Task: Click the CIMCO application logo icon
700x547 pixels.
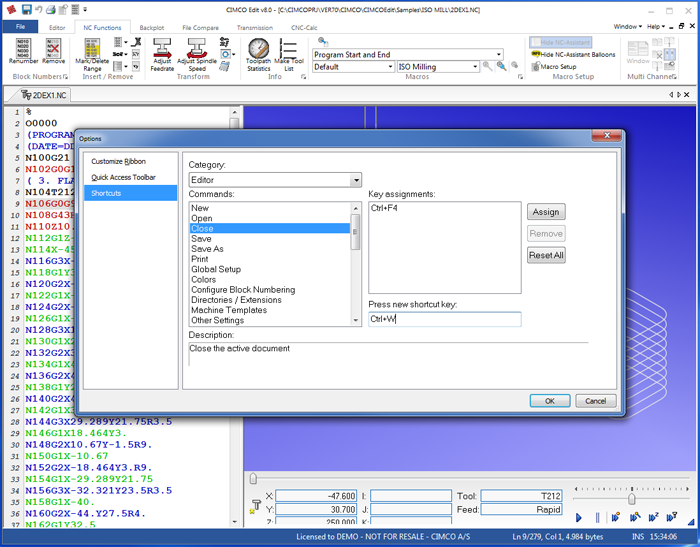Action: click(11, 9)
